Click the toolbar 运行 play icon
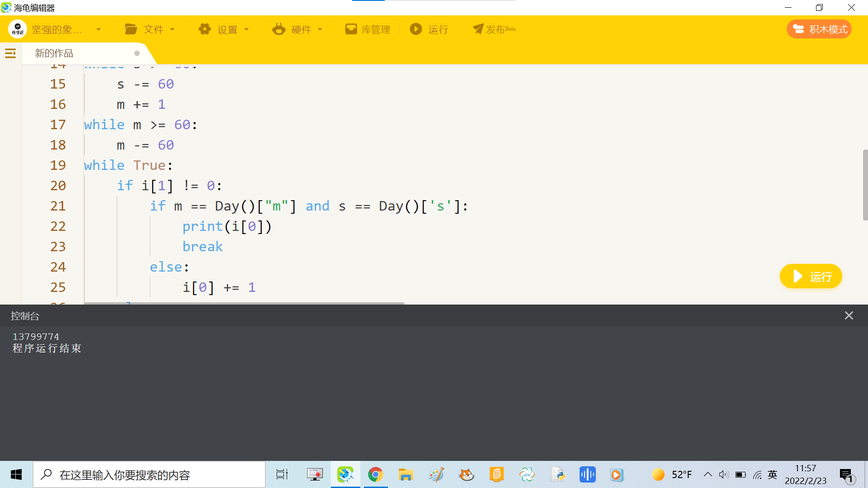This screenshot has width=868, height=488. 416,29
